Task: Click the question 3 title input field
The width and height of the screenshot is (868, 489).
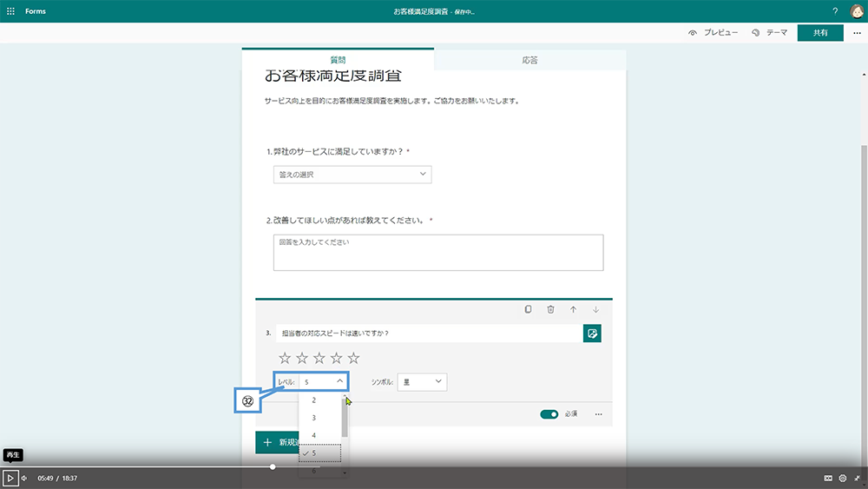Action: click(x=429, y=334)
